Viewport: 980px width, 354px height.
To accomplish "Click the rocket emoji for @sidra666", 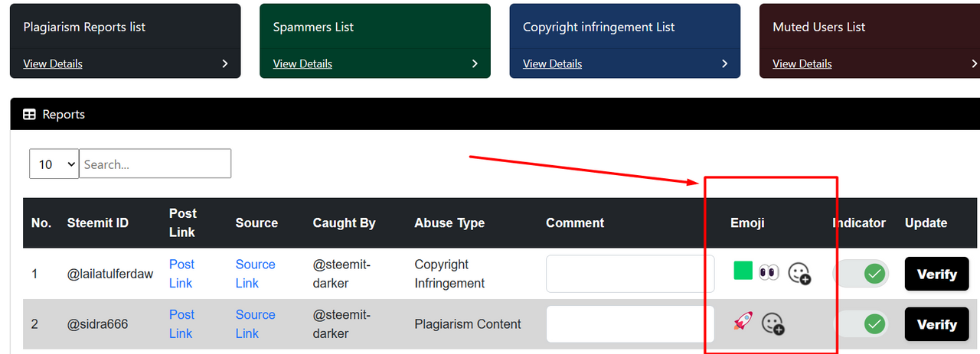I will (x=743, y=321).
